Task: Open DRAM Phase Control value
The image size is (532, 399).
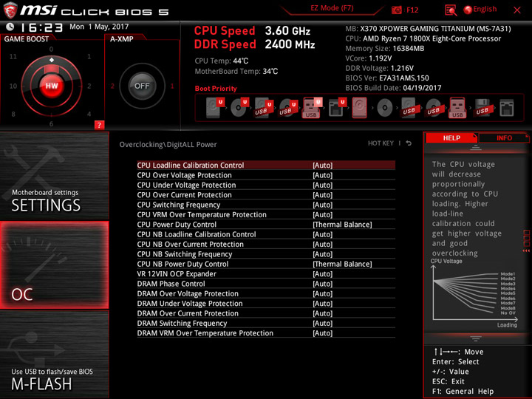Action: point(323,284)
